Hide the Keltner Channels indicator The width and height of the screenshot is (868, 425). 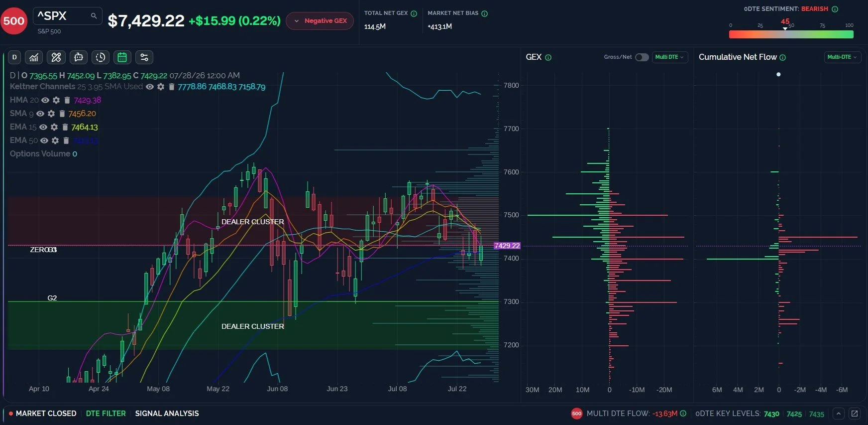(x=149, y=87)
